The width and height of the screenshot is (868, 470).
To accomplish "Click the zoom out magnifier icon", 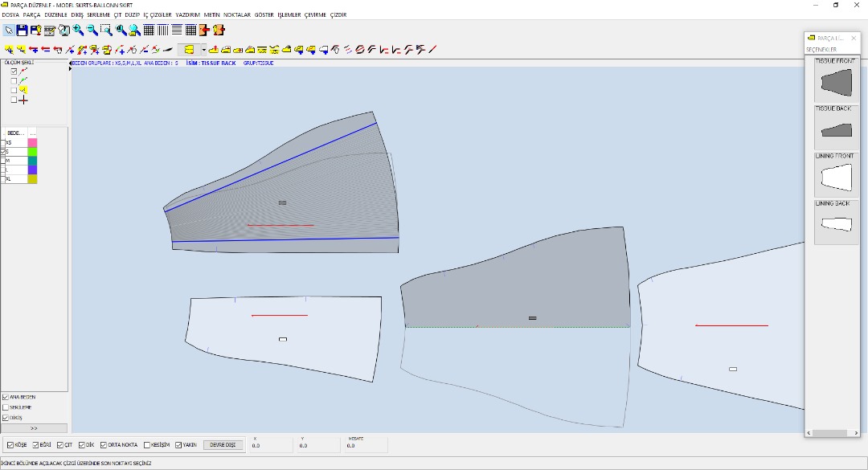I will (x=92, y=31).
